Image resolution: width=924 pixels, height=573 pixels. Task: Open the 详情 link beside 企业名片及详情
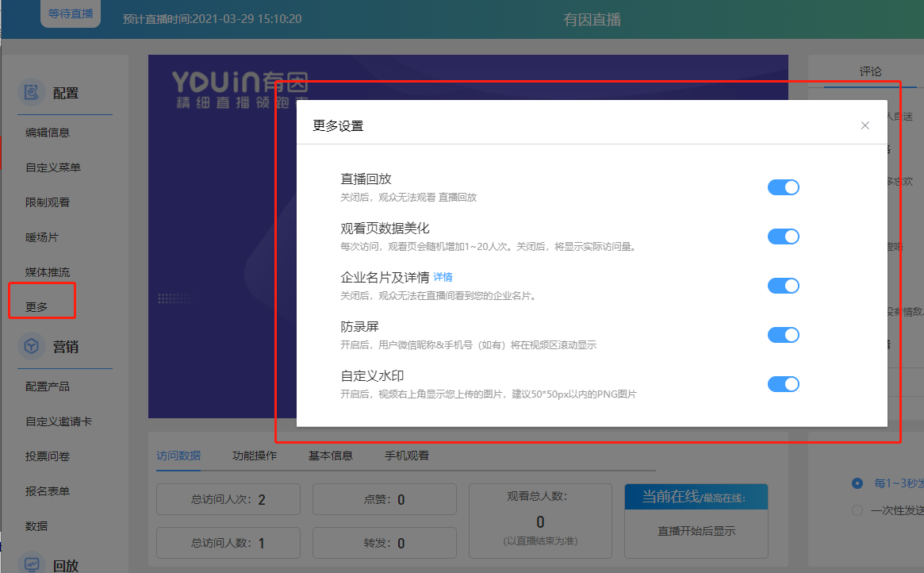pos(443,277)
